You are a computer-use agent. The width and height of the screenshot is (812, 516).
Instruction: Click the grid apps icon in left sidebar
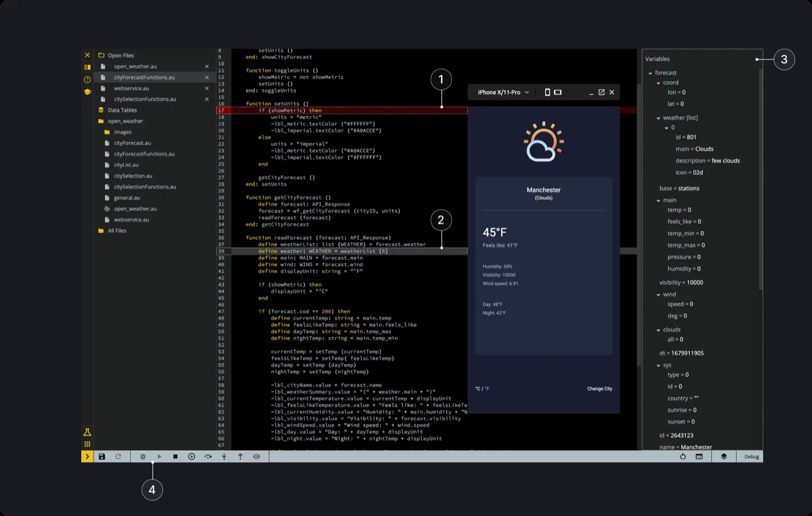click(x=87, y=444)
